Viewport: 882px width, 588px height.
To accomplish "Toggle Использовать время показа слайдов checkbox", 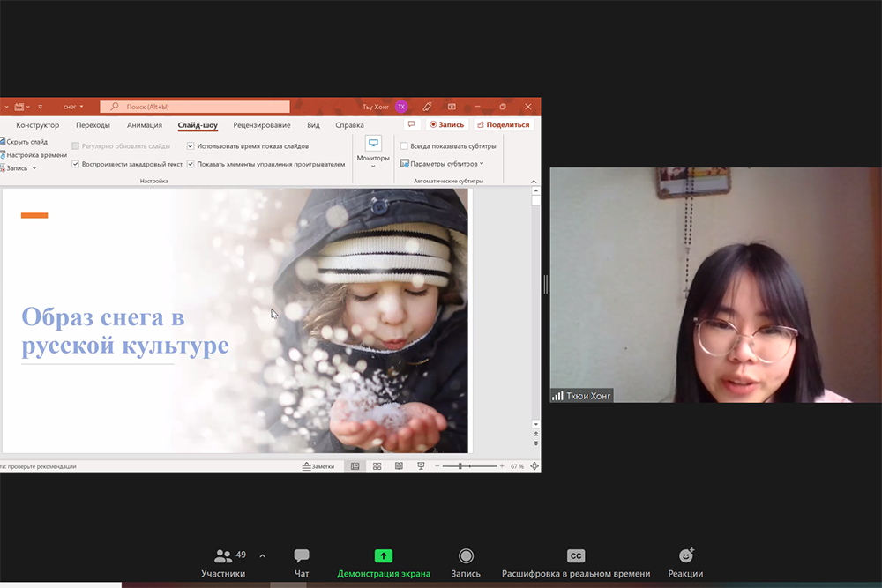I will (191, 146).
